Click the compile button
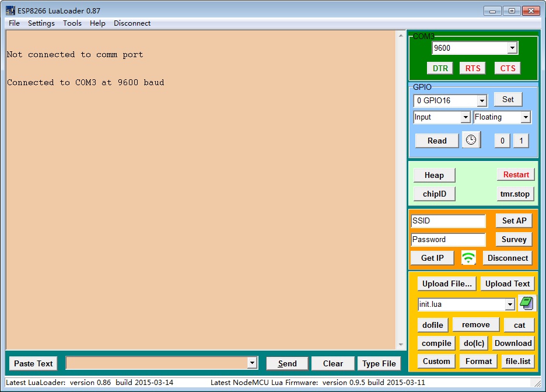The width and height of the screenshot is (546, 392). [x=436, y=343]
